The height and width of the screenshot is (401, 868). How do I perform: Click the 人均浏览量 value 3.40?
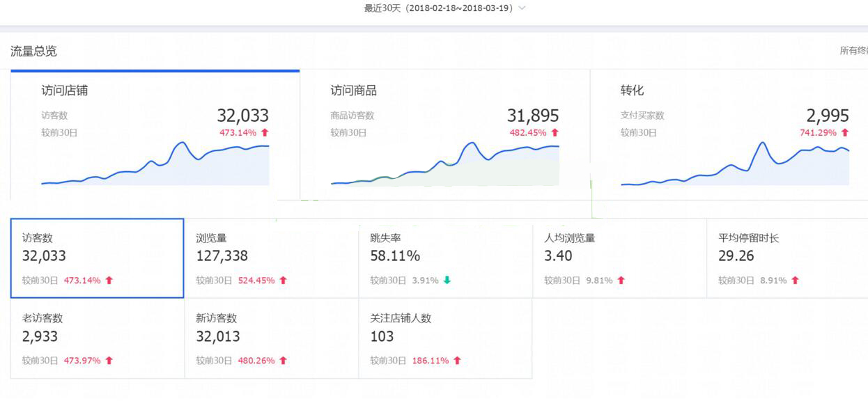(x=558, y=256)
